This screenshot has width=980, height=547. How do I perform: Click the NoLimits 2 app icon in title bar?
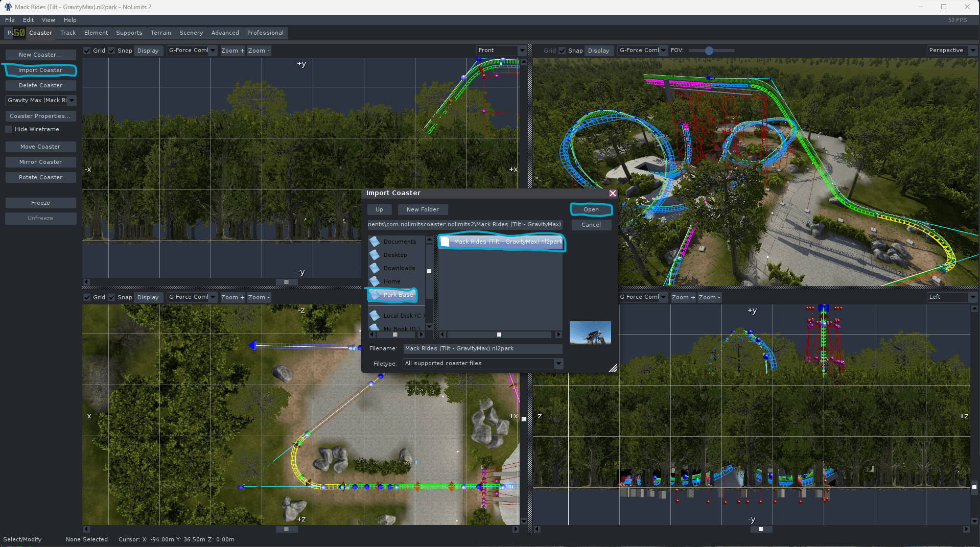[x=8, y=7]
